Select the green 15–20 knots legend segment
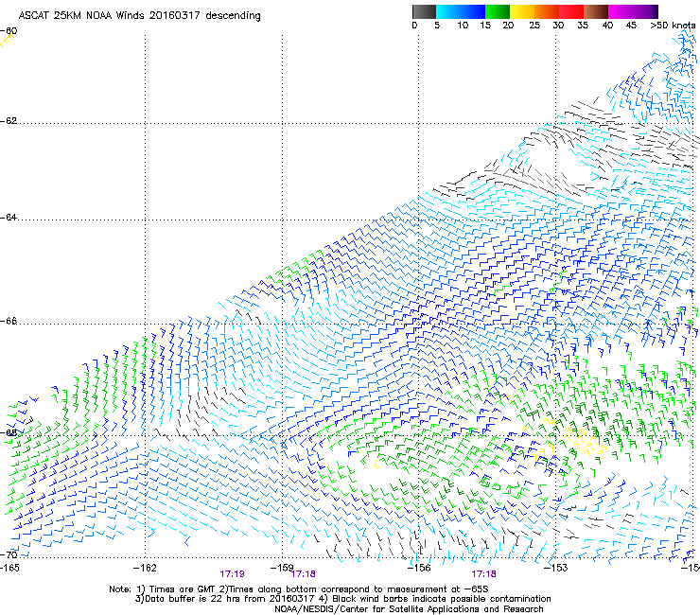The image size is (700, 615). [498, 11]
